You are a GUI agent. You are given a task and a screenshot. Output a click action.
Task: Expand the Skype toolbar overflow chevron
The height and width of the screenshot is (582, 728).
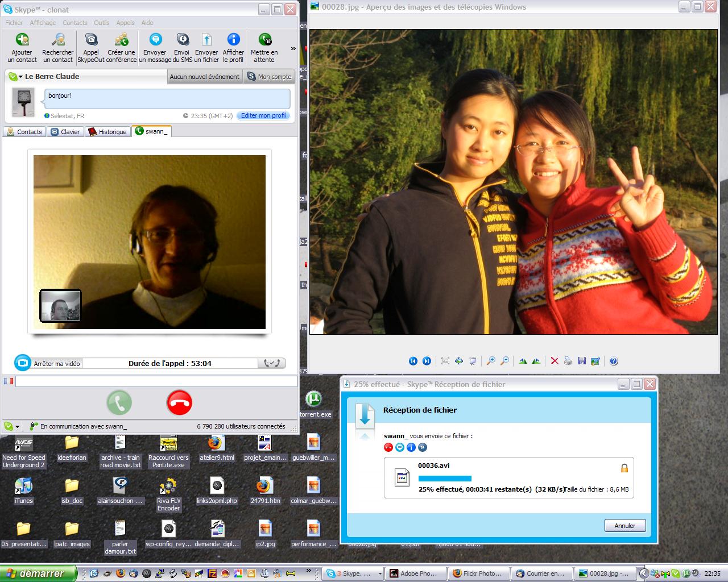[x=293, y=49]
